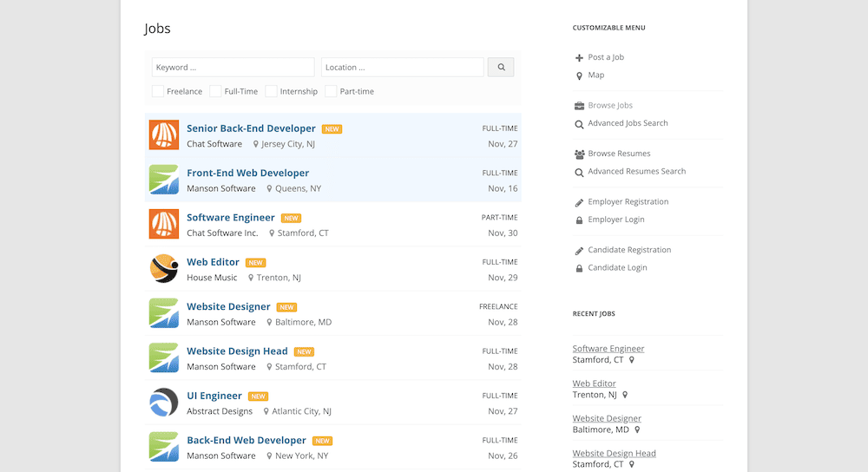
Task: Click Atlantic City, NJ location text
Action: pyautogui.click(x=301, y=411)
